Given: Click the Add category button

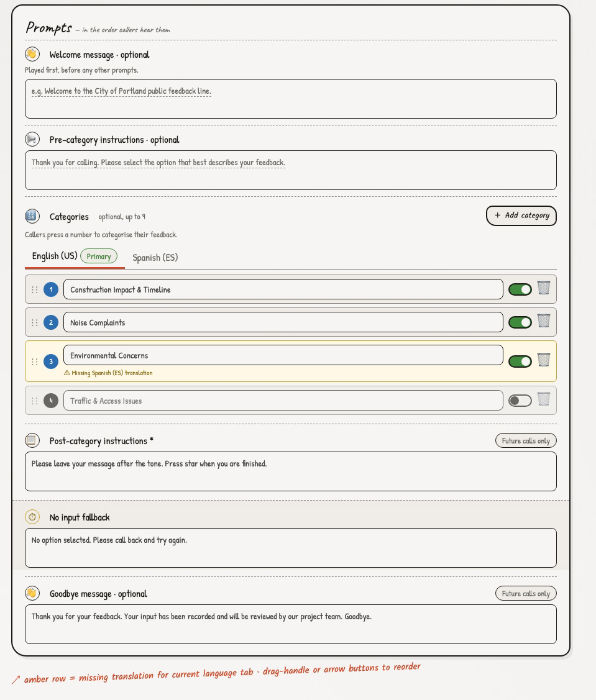Looking at the screenshot, I should [521, 216].
